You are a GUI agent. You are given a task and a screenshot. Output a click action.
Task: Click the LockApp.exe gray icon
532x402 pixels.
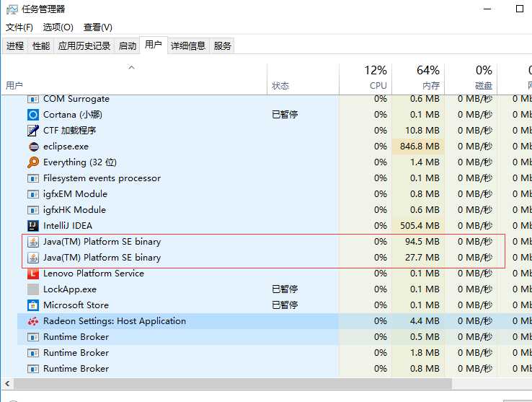point(33,289)
